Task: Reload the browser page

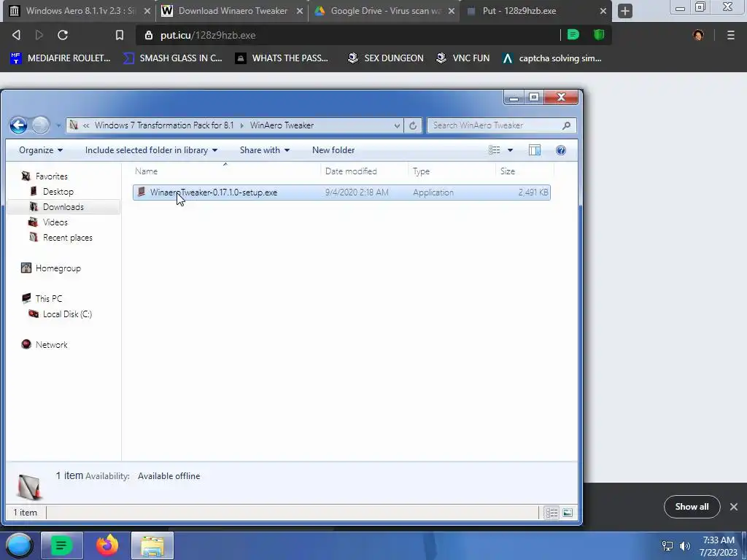Action: tap(63, 35)
